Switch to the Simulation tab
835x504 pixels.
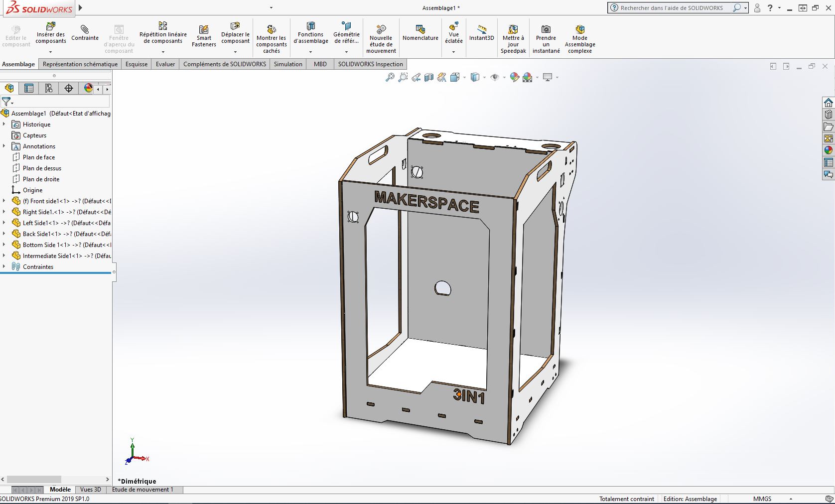coord(288,64)
